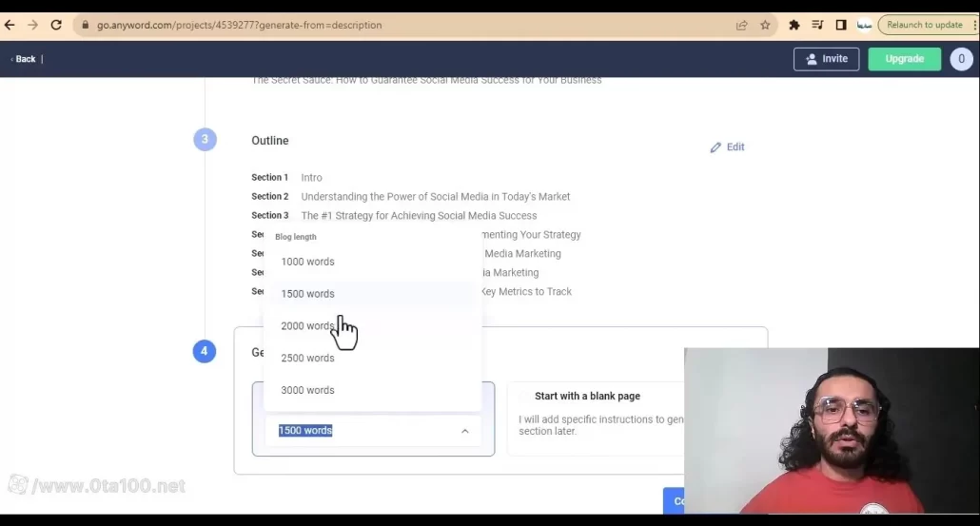Click the Back link in header
Viewport: 980px width, 526px height.
point(25,59)
